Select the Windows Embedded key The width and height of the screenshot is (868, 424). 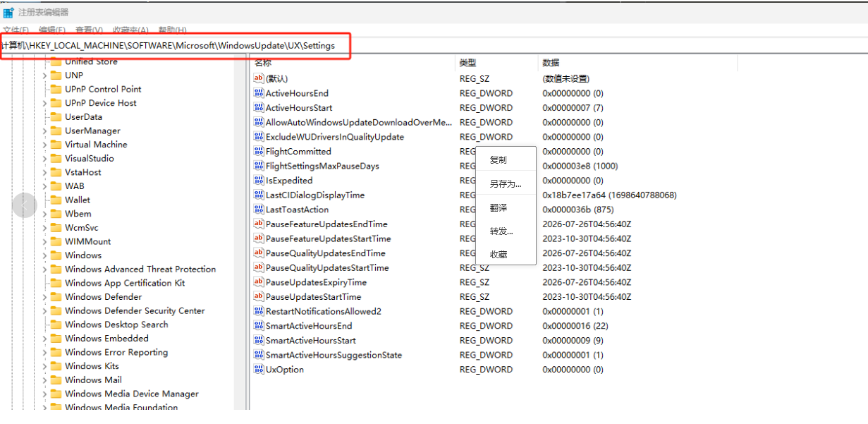pyautogui.click(x=107, y=339)
